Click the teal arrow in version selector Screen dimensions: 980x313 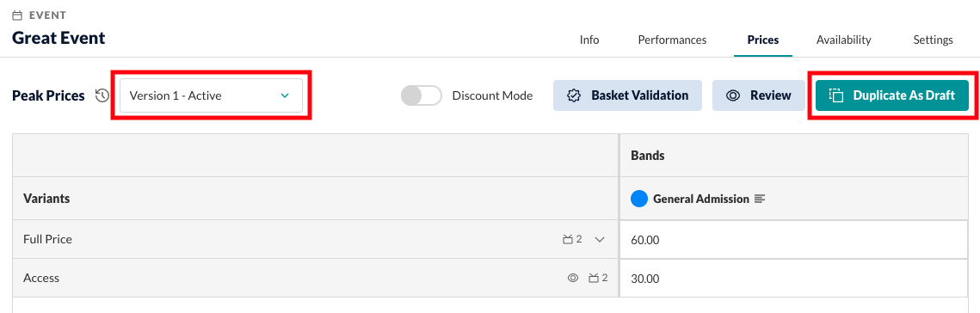[285, 95]
